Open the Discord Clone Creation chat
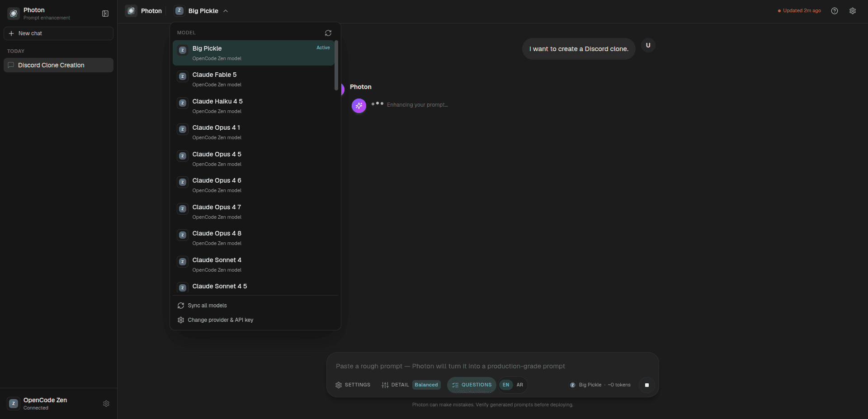Screen dimensions: 868x419 (x=58, y=65)
